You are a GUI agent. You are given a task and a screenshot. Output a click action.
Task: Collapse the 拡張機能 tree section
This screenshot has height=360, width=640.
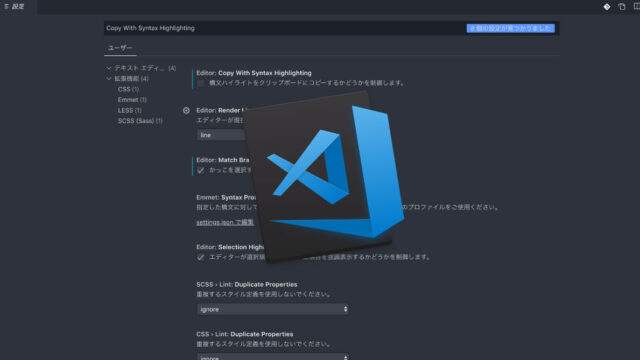click(x=109, y=78)
